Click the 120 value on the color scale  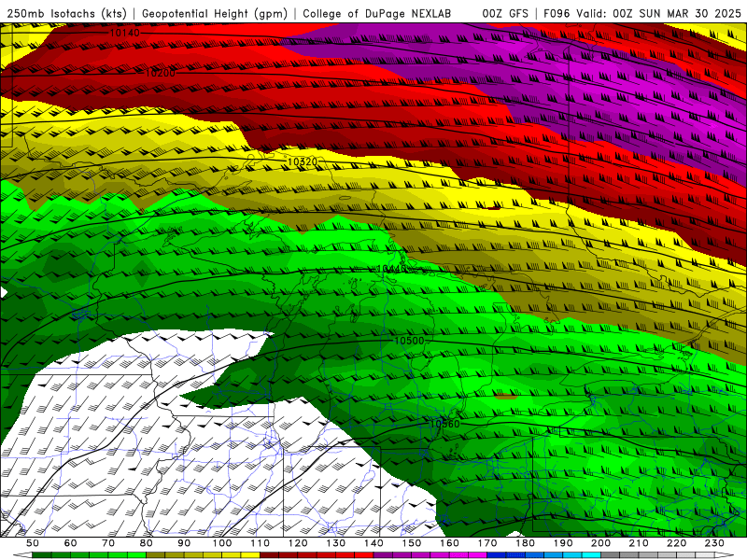(298, 543)
